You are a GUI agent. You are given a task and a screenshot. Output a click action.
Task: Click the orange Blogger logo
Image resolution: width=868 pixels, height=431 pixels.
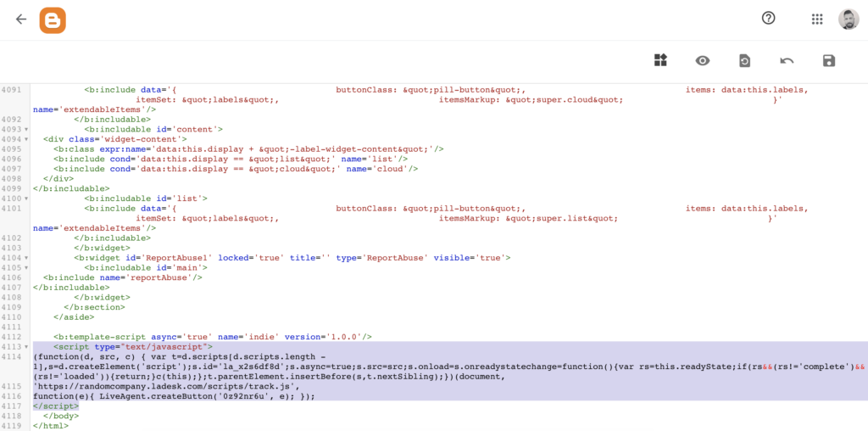53,20
